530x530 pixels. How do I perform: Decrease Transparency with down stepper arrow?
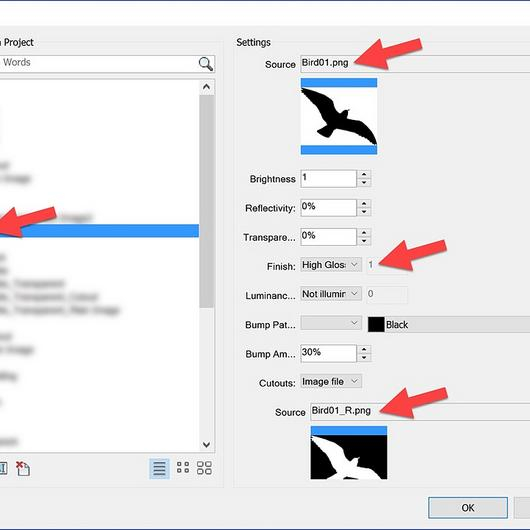[x=364, y=241]
